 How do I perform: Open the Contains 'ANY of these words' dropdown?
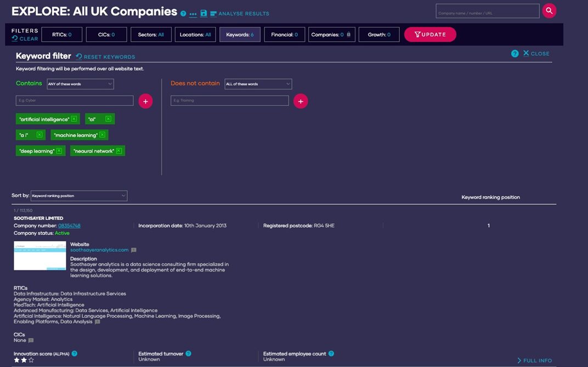80,84
